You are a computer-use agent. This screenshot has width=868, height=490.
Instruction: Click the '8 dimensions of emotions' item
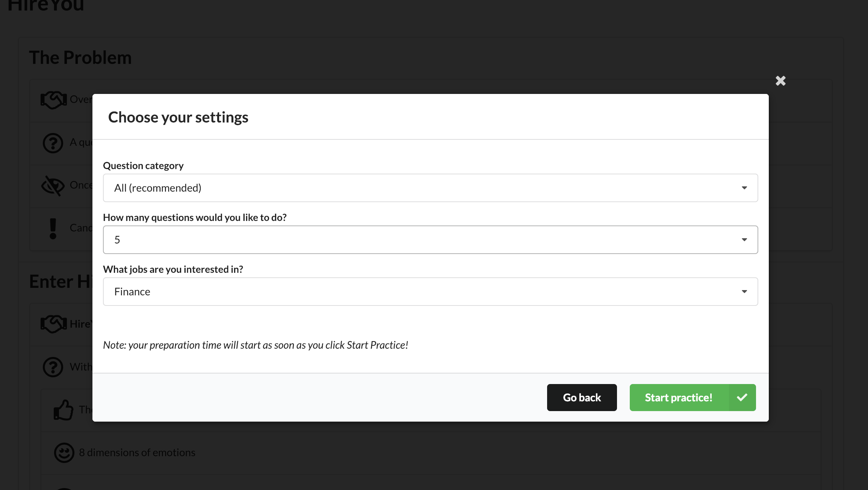click(x=137, y=452)
